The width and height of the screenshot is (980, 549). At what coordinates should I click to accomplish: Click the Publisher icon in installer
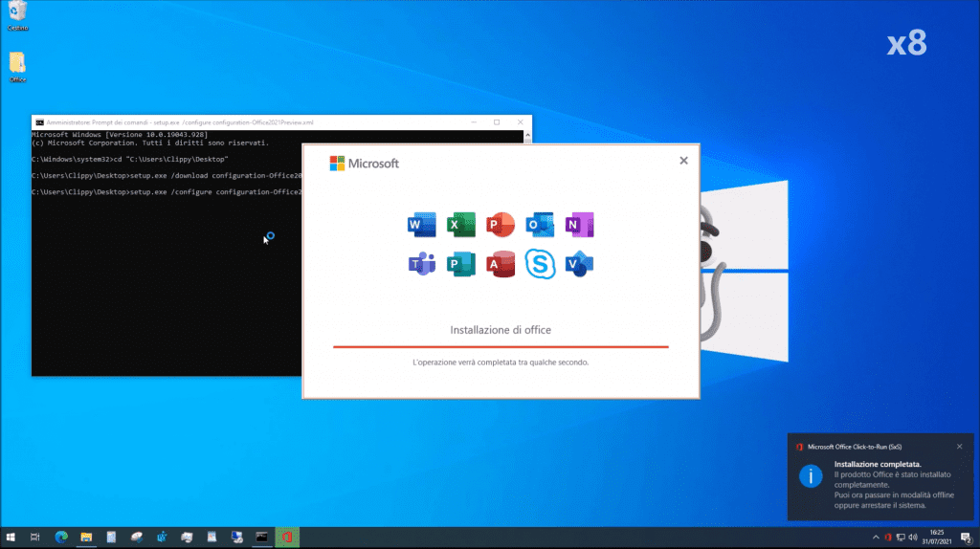461,264
